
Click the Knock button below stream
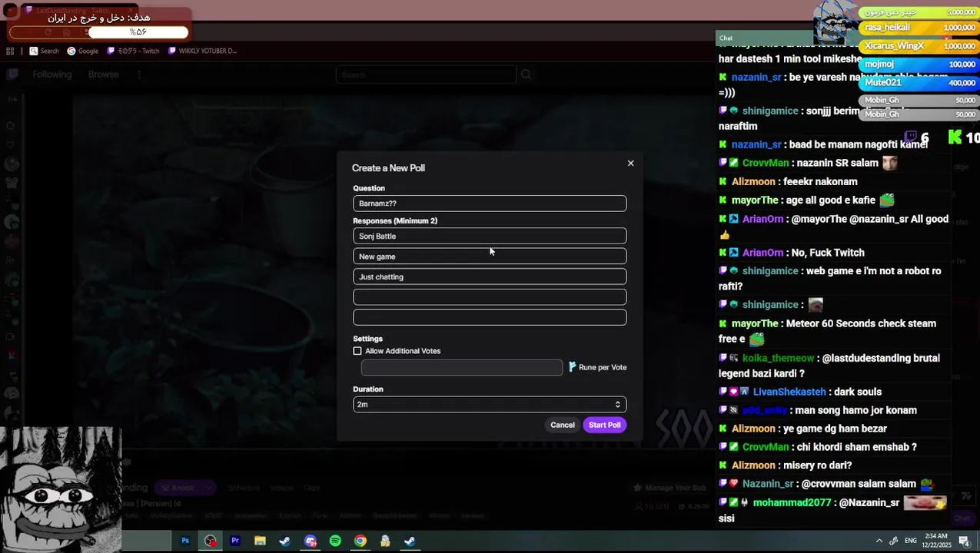click(x=177, y=488)
